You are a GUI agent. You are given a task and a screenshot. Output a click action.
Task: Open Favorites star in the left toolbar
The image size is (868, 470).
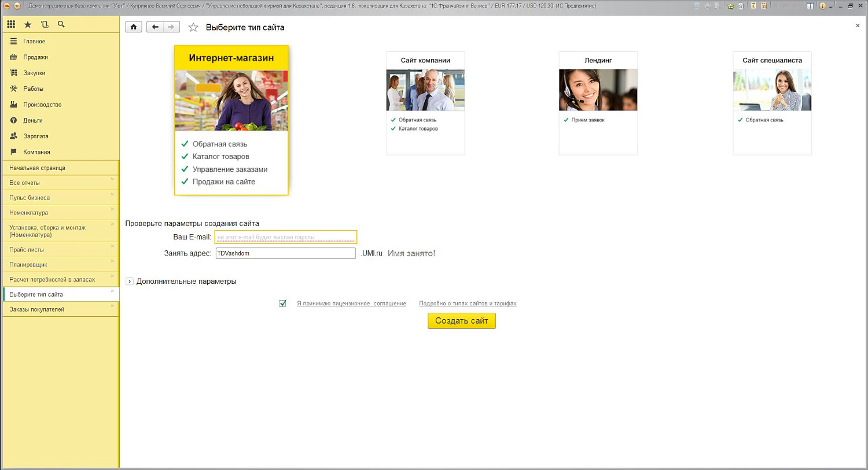28,24
